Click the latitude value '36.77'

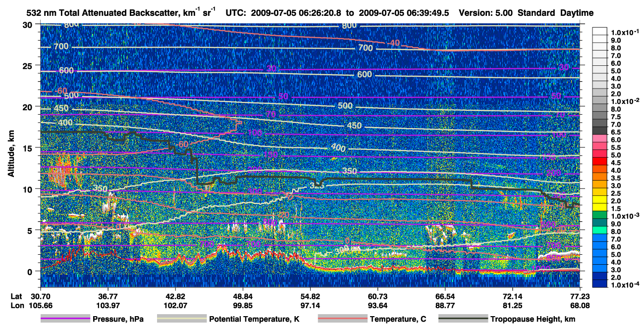(x=107, y=296)
